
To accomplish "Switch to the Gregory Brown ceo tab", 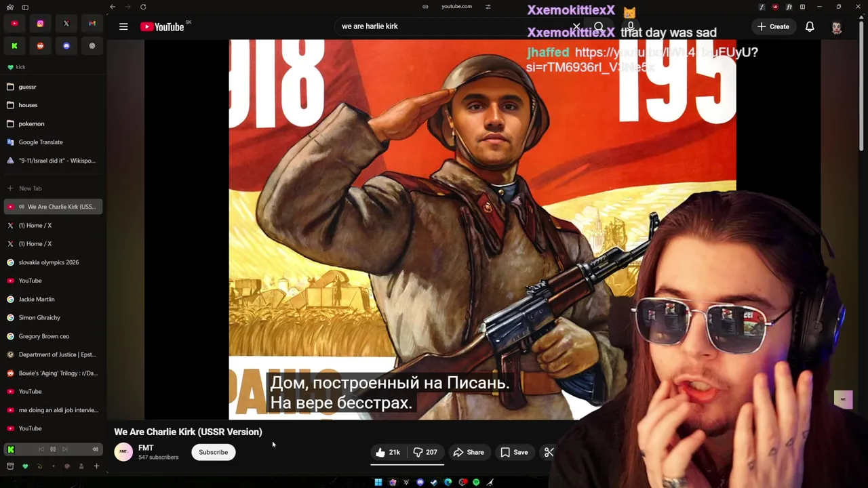I will (x=53, y=336).
